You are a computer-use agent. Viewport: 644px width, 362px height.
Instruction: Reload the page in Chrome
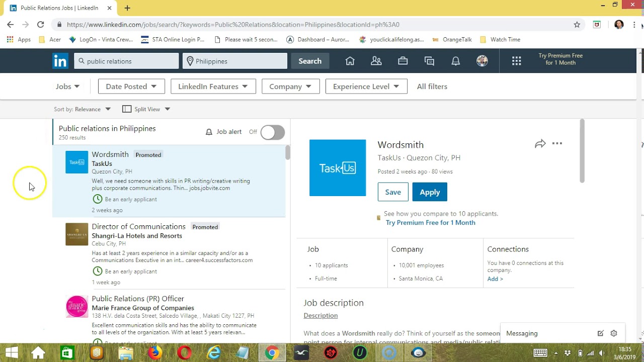click(x=41, y=24)
